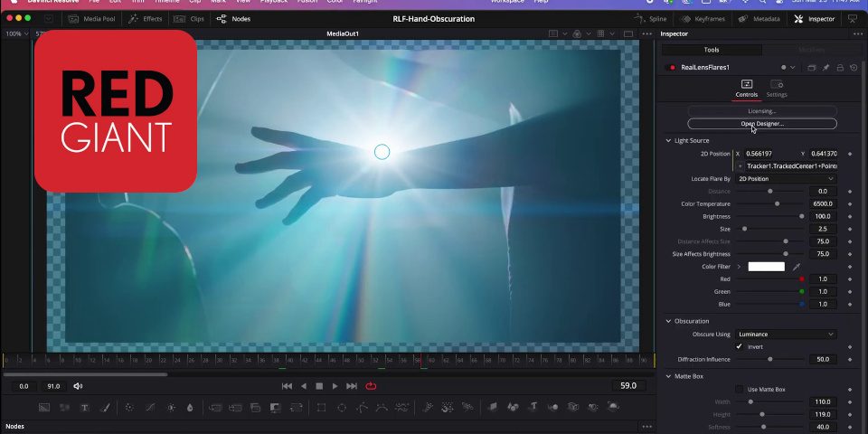Viewport: 868px width, 434px height.
Task: Click the lock icon for RealLensFlares1
Action: point(840,68)
